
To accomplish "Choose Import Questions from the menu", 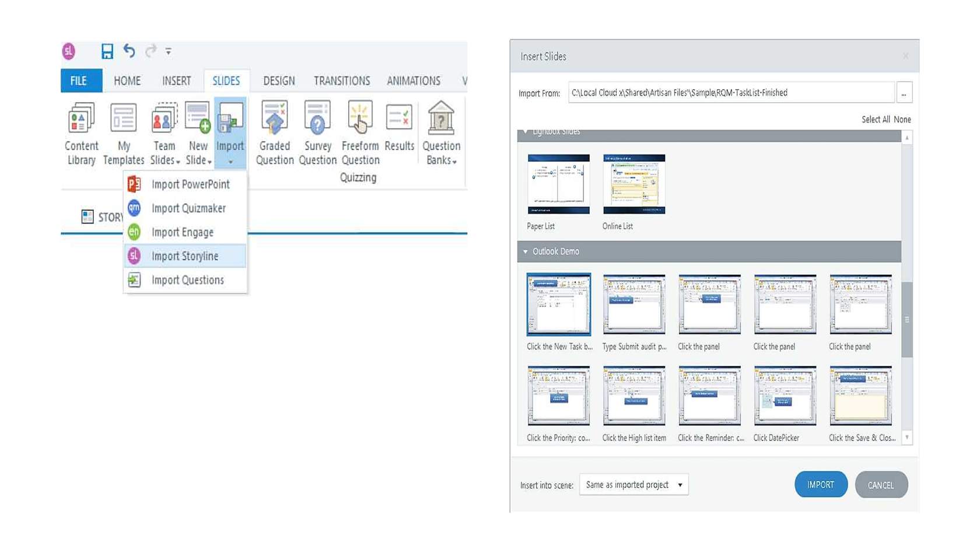I will point(185,280).
